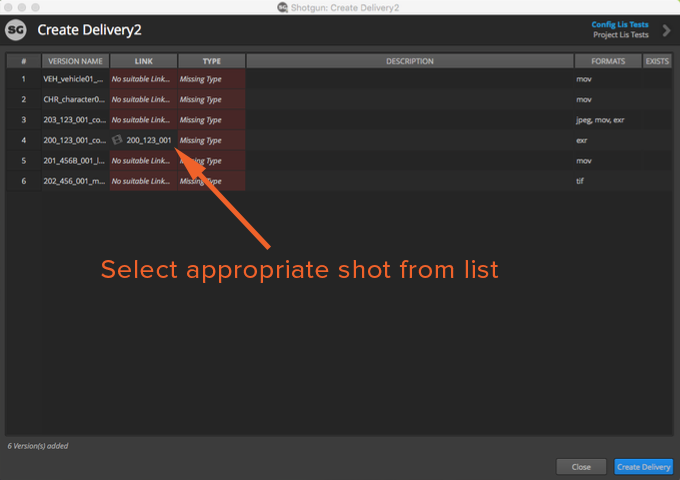Sort by the # column header
Screen dimensions: 680x480
coord(24,61)
